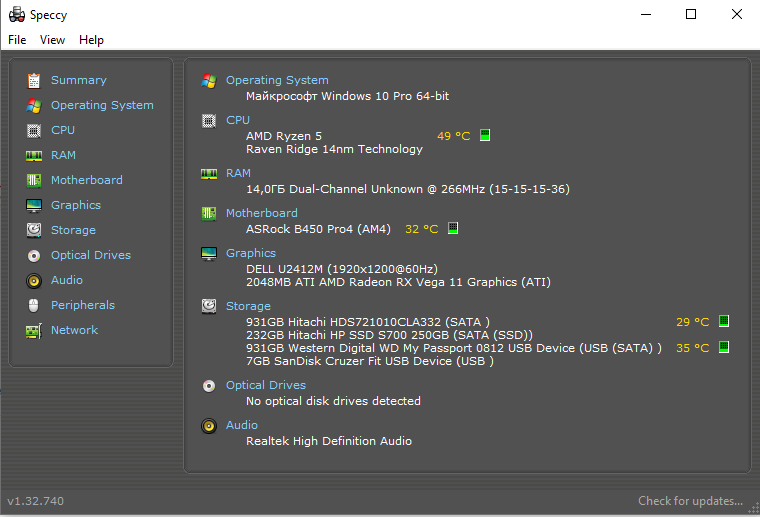
Task: Click the Summary clipboard icon in sidebar
Action: coord(34,80)
